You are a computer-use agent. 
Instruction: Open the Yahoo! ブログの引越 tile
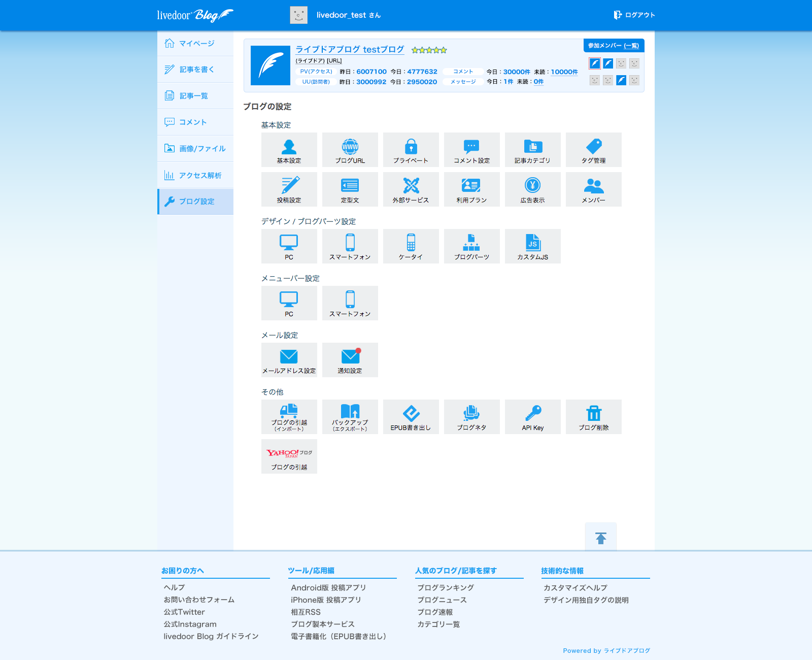289,456
